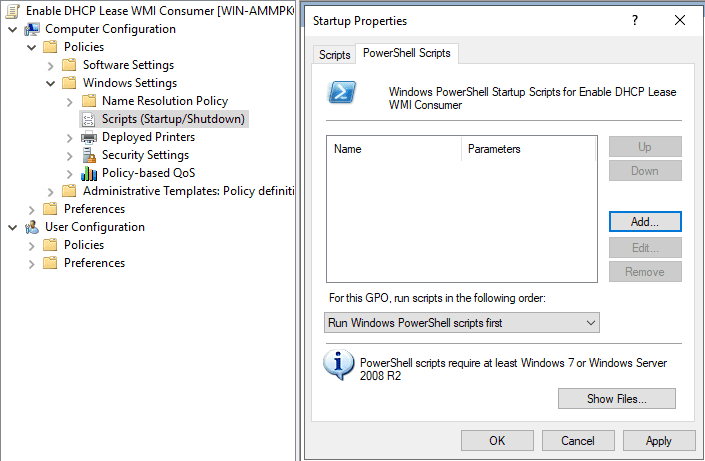The width and height of the screenshot is (705, 461).
Task: Click the Scripts (Startup/Shutdown) script icon
Action: [89, 119]
